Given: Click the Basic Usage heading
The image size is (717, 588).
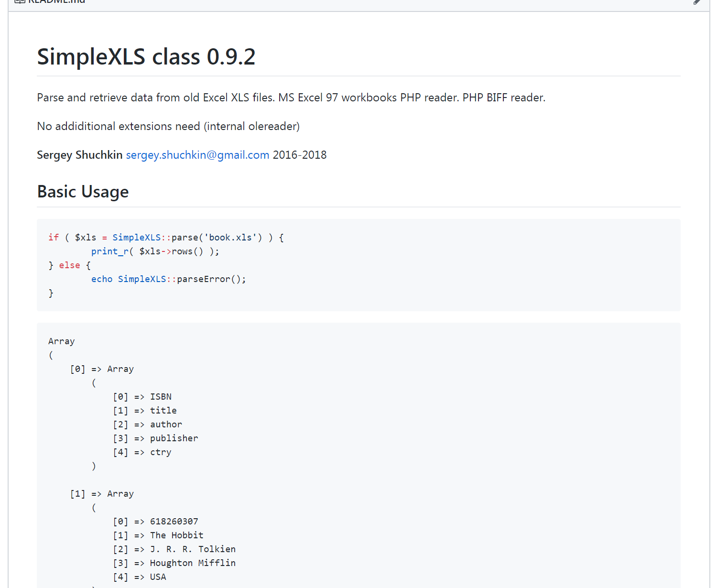Looking at the screenshot, I should pyautogui.click(x=83, y=192).
